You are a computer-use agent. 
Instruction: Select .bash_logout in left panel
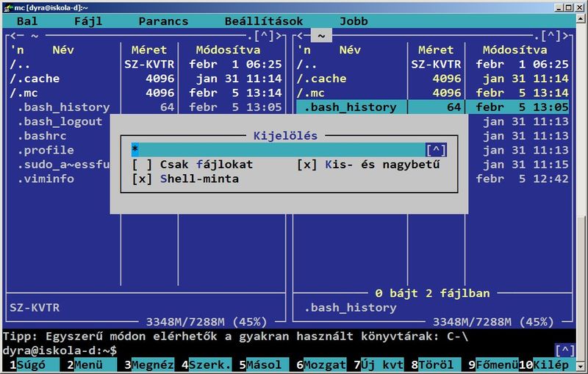[x=60, y=121]
